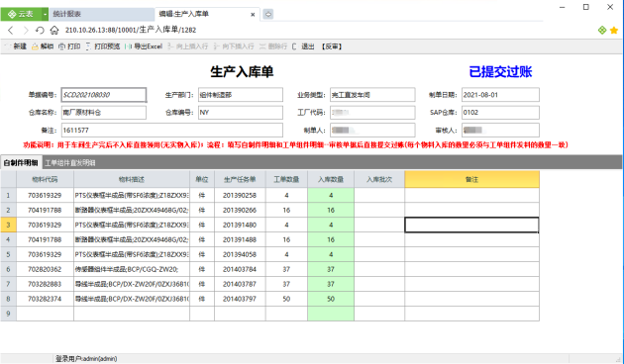
Task: Switch to the 统计报表 tab
Action: click(101, 14)
